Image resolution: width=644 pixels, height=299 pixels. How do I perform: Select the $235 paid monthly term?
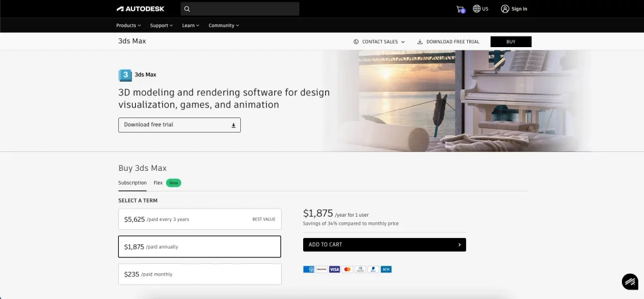pos(199,274)
